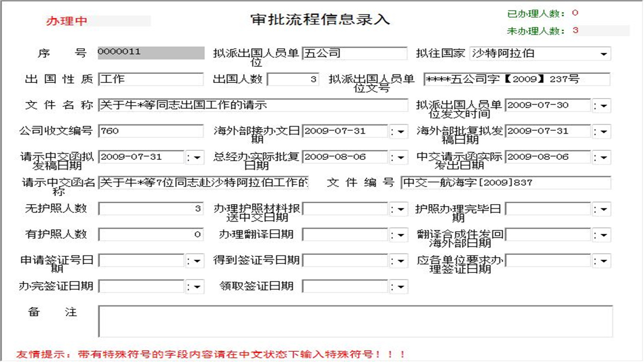Click inside the 备注 remarks text area

pyautogui.click(x=352, y=319)
